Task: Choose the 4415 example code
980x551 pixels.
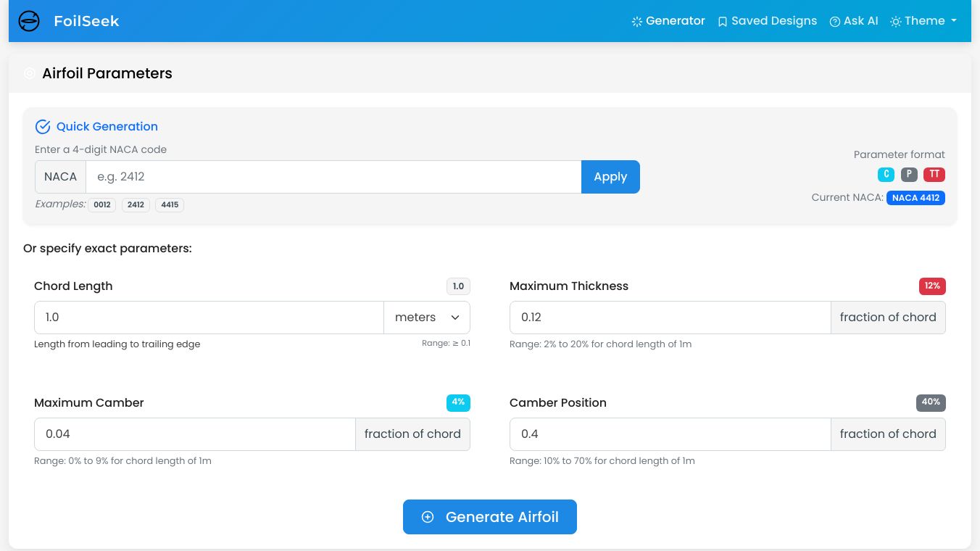Action: coord(170,205)
